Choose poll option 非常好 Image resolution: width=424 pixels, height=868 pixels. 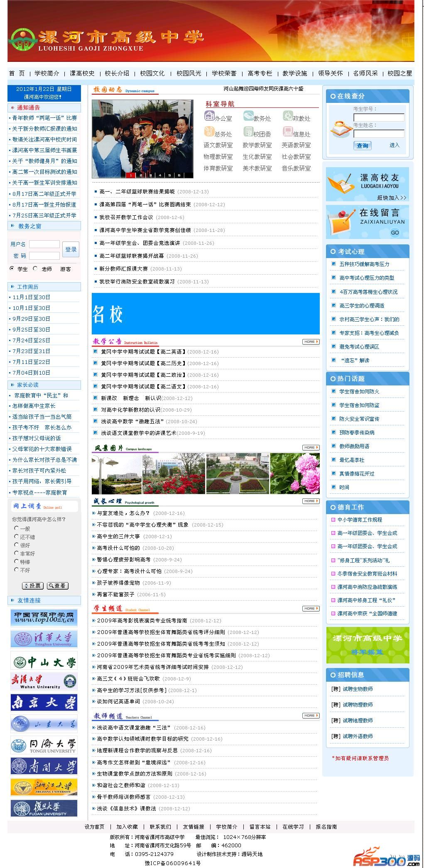pyautogui.click(x=16, y=553)
